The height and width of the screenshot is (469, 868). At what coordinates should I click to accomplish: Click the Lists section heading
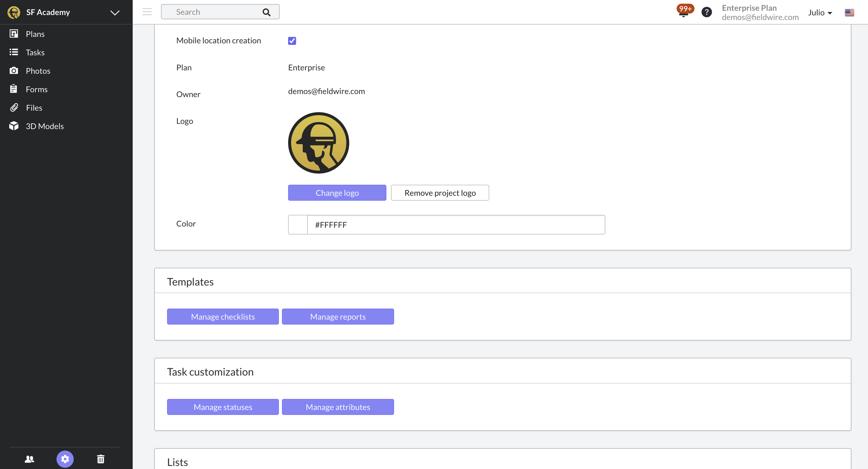click(x=178, y=462)
